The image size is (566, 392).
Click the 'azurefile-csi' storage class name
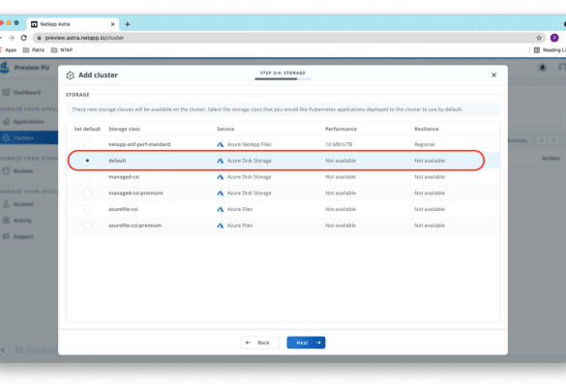click(123, 209)
